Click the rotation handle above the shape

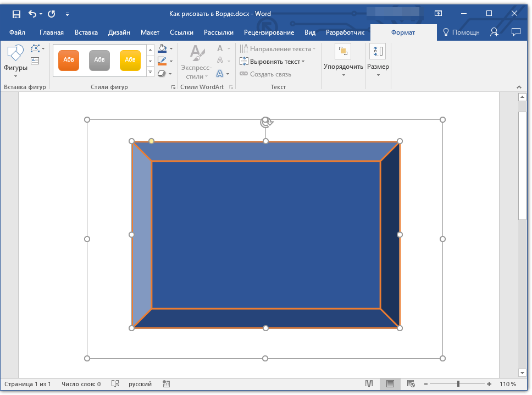pos(265,122)
